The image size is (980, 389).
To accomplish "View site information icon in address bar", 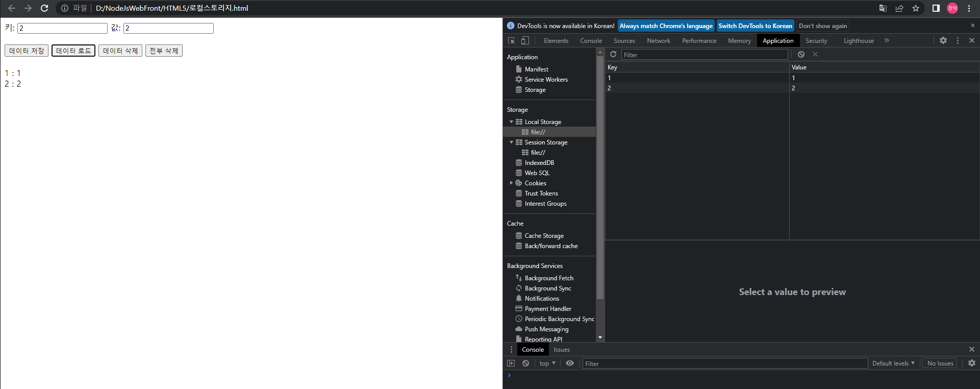I will [x=65, y=8].
